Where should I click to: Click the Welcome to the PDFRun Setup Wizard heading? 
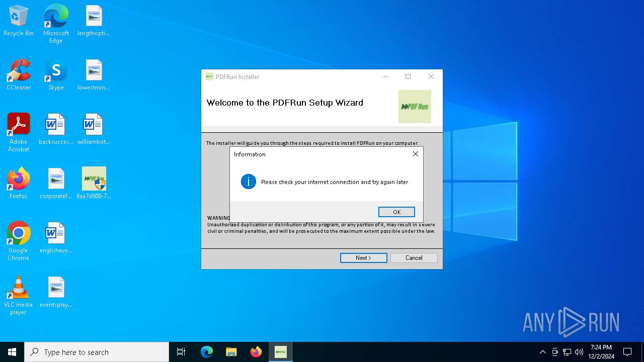(x=285, y=103)
